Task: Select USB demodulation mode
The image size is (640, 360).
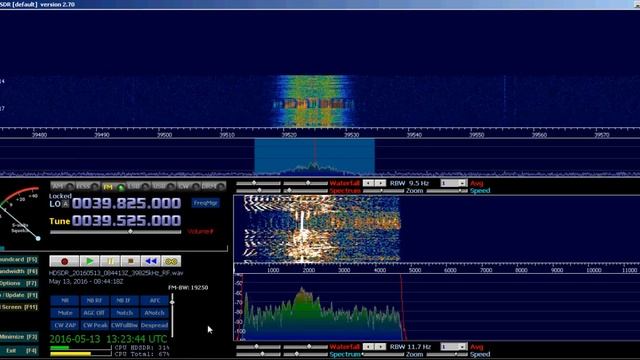Action: (163, 187)
